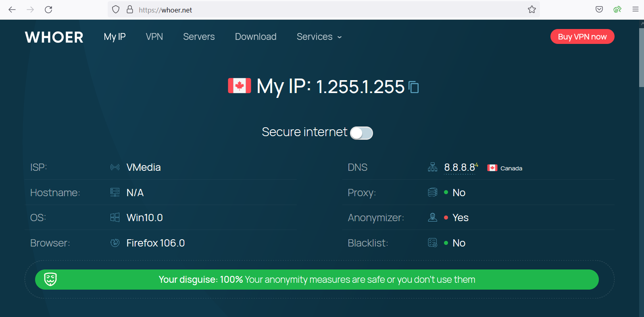Click the address bar URL field
The width and height of the screenshot is (644, 317).
click(324, 10)
